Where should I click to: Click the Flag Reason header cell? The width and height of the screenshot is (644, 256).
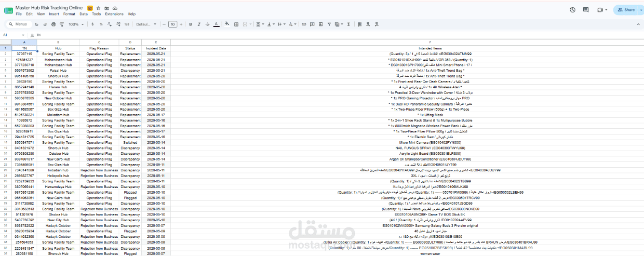click(99, 48)
